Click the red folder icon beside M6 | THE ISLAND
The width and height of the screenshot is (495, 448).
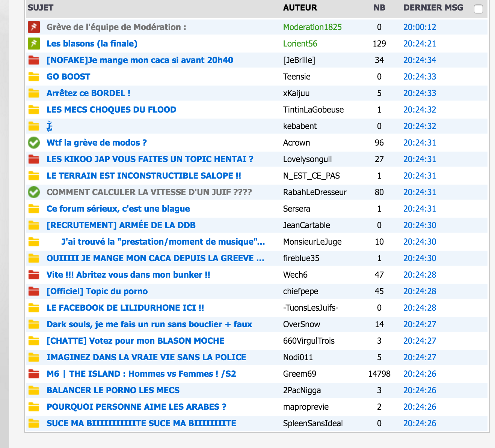(x=34, y=374)
